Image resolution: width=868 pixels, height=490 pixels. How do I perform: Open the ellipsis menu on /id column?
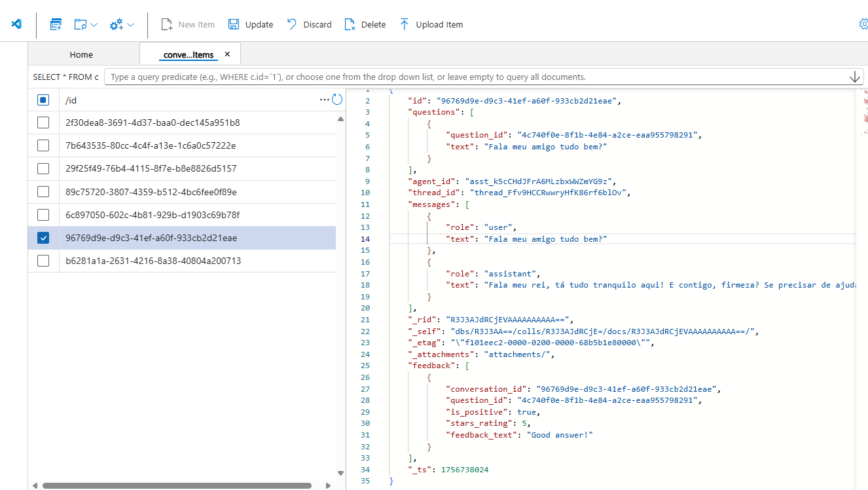[325, 99]
